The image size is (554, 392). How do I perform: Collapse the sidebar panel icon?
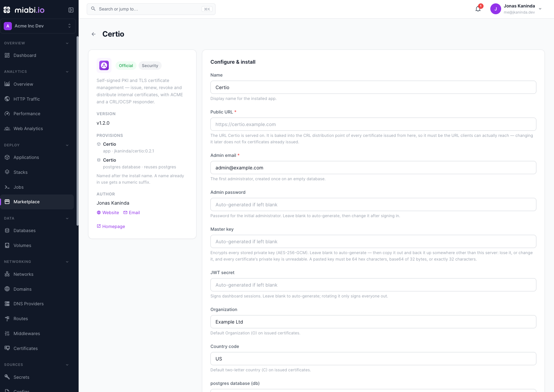pyautogui.click(x=71, y=10)
